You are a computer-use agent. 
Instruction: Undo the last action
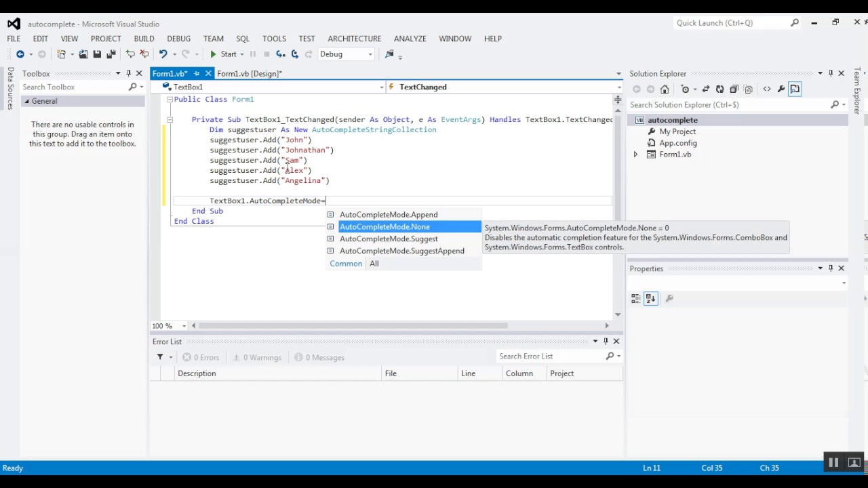163,54
